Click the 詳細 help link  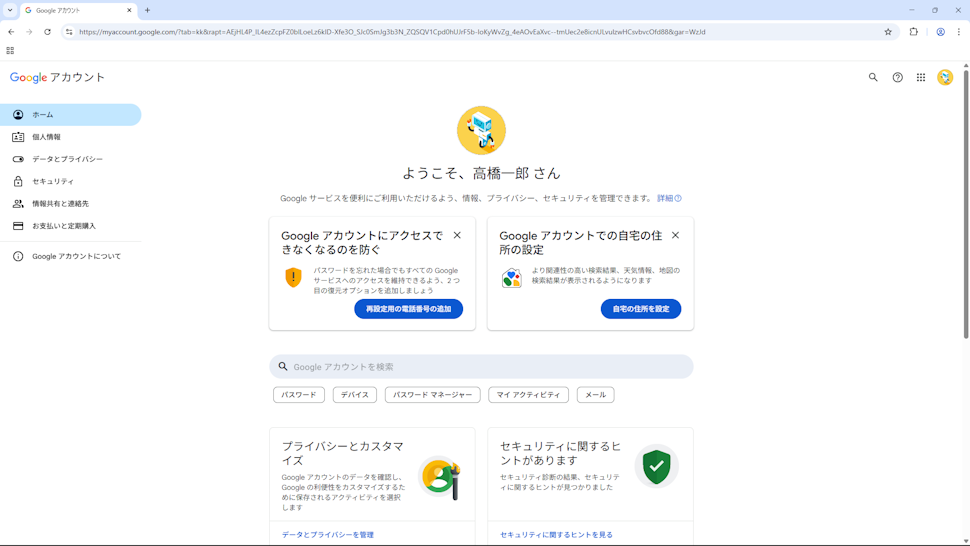click(669, 198)
